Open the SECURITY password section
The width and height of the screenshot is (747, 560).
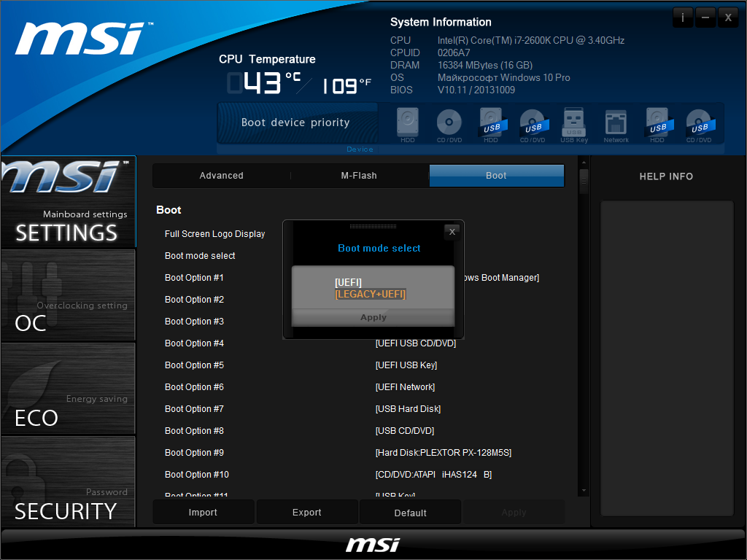click(x=68, y=482)
